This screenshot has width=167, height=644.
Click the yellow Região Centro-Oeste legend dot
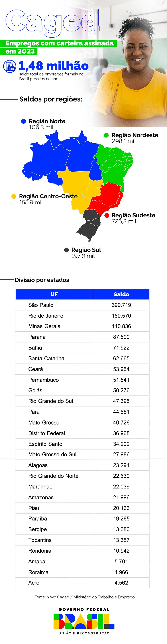pos(14,196)
